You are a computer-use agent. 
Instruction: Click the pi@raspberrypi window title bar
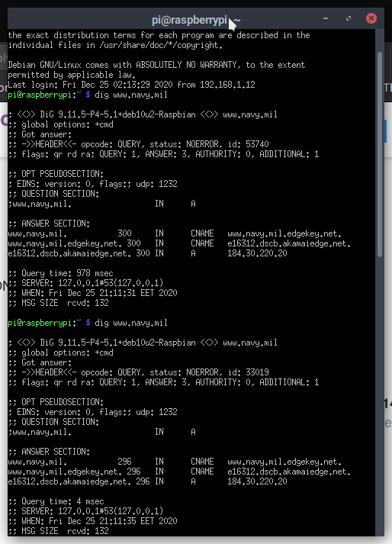pos(196,19)
